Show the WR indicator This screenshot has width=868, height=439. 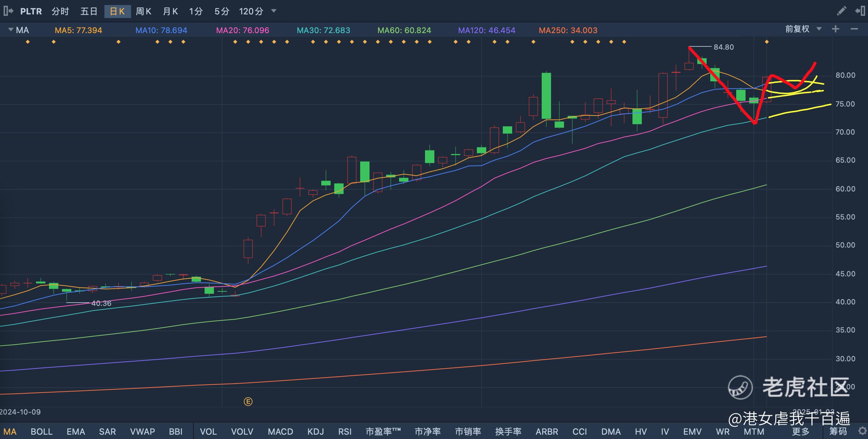[722, 431]
